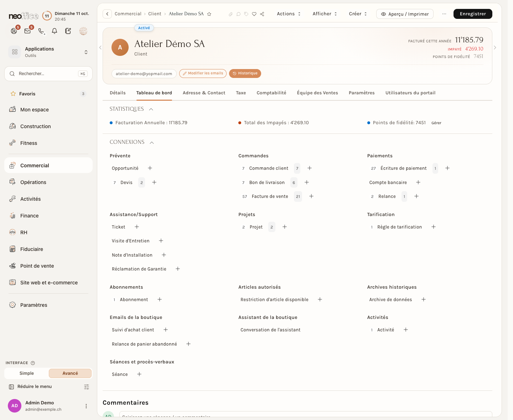The image size is (513, 420).
Task: Open the mail inbox icon
Action: pyautogui.click(x=27, y=31)
